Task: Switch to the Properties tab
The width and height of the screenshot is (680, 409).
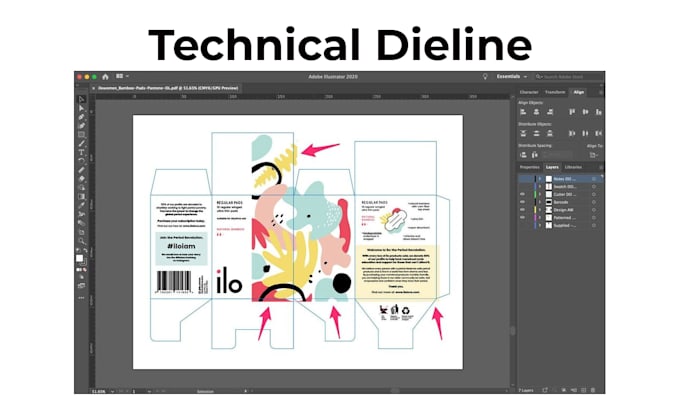Action: (x=530, y=167)
